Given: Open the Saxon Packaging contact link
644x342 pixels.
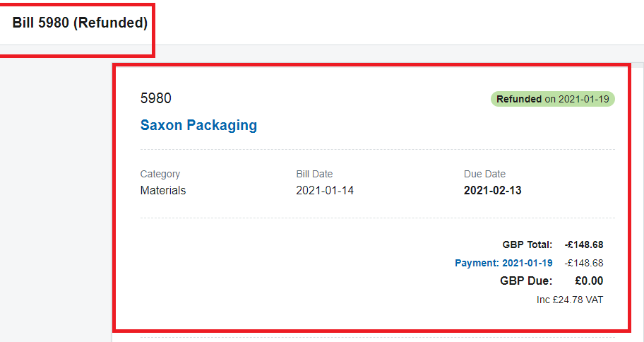Looking at the screenshot, I should (x=199, y=125).
